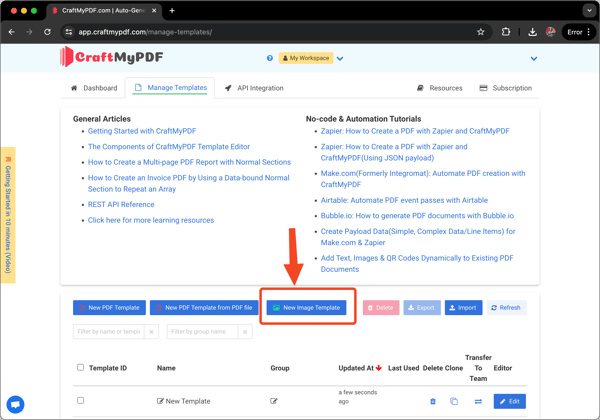Open the live chat bubble icon
This screenshot has width=600, height=420.
tap(15, 404)
